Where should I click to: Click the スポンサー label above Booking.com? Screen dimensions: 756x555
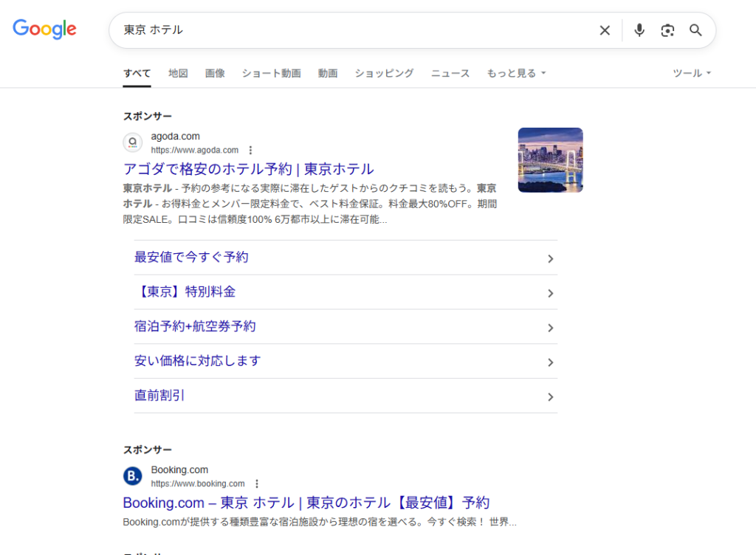point(147,449)
